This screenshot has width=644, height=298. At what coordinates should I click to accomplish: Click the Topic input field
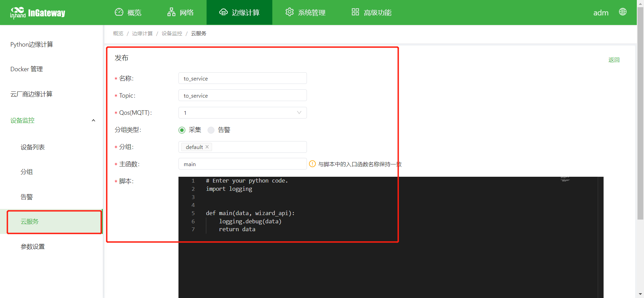point(242,96)
